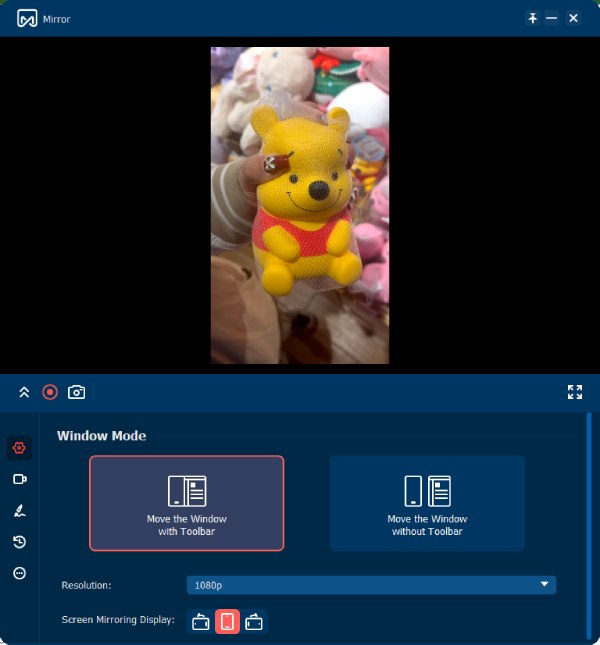Select Move the Window without Toolbar
Viewport: 600px width, 645px height.
click(427, 503)
